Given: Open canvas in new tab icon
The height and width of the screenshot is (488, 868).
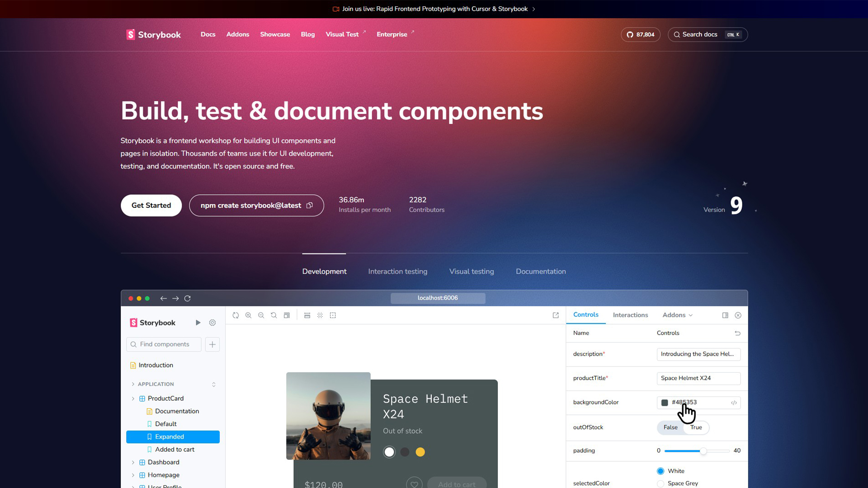Looking at the screenshot, I should pos(556,315).
